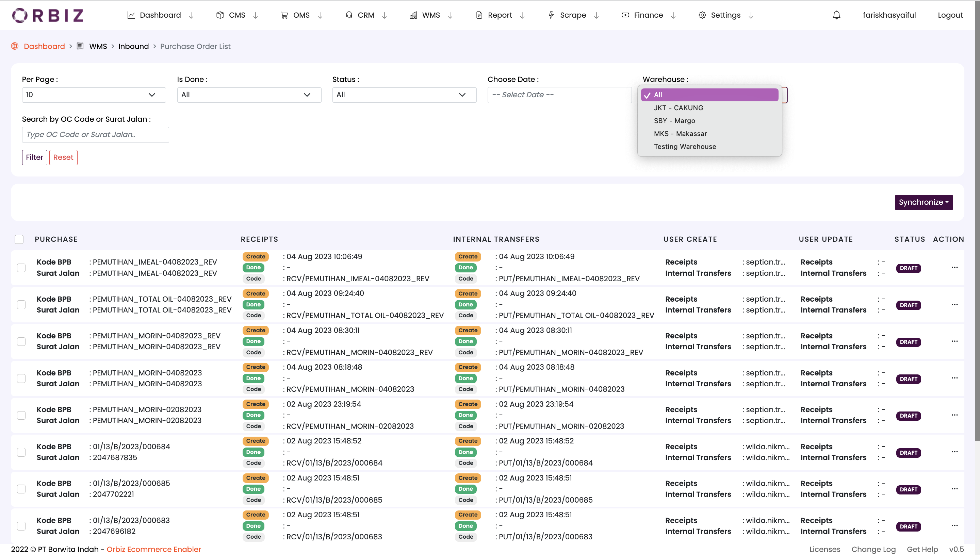Open actions menu for 01/13/B/2023/000685 row

pyautogui.click(x=954, y=489)
